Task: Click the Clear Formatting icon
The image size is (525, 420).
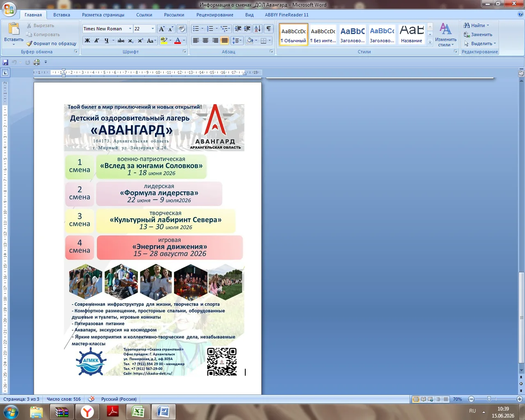Action: pos(182,29)
